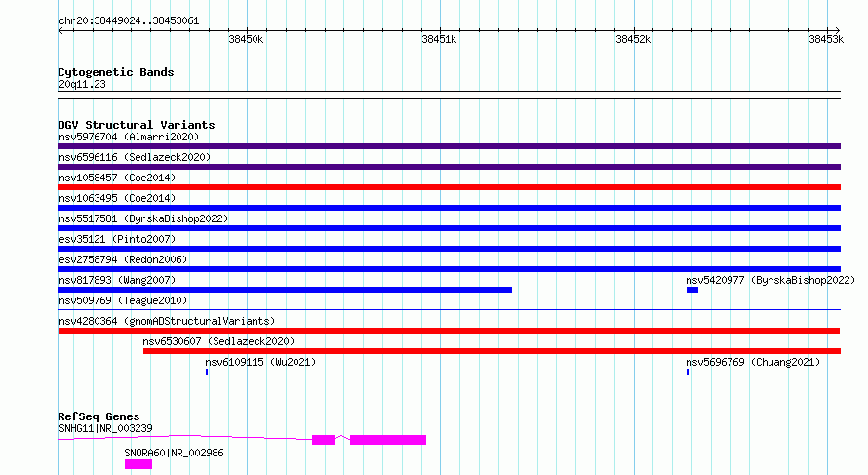
Task: Click the DGV Structural Variants track title
Action: coord(137,125)
